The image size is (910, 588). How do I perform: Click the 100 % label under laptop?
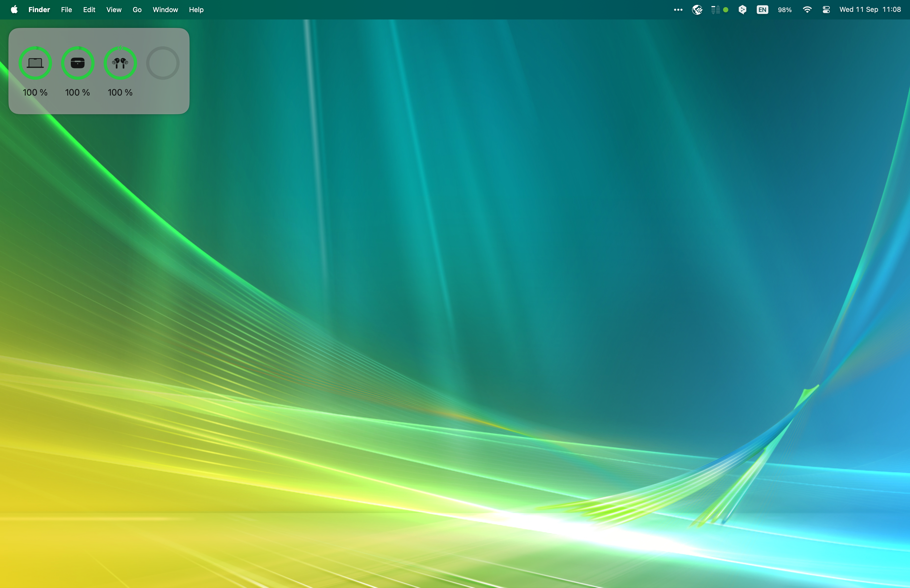[x=35, y=92]
